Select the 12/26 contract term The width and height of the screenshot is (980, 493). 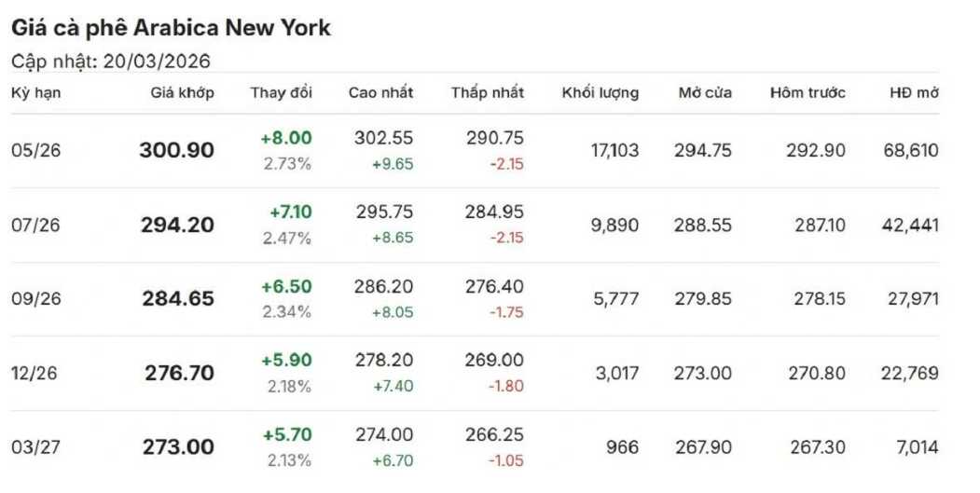pyautogui.click(x=35, y=373)
